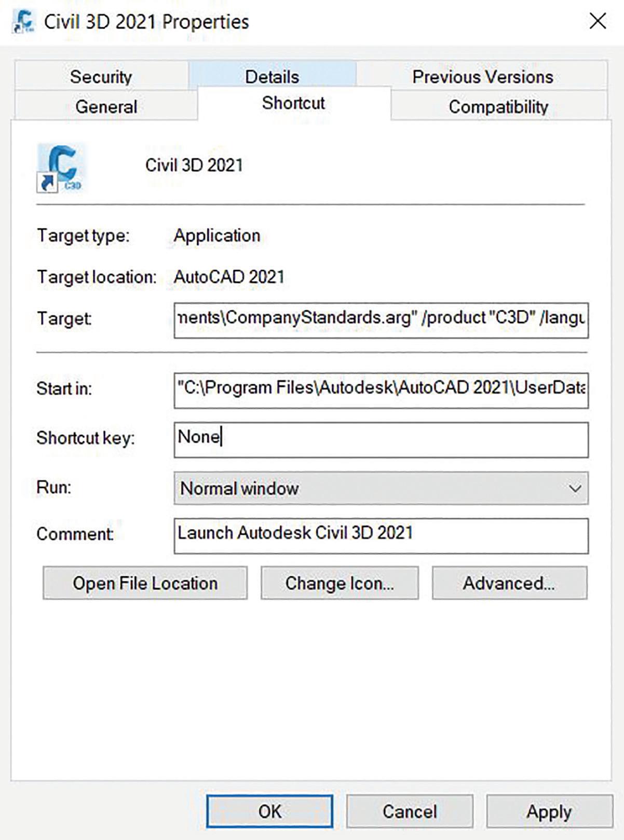The image size is (624, 840).
Task: Select the General tab
Action: (106, 106)
